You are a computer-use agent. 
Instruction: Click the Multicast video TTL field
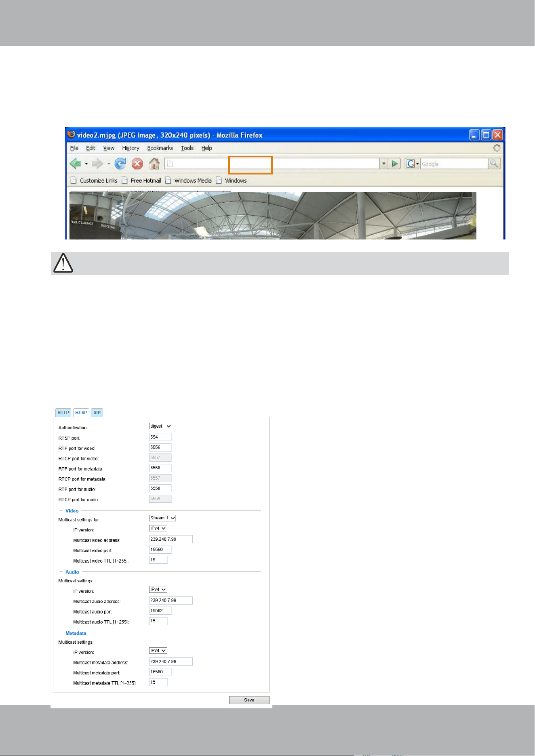[158, 560]
